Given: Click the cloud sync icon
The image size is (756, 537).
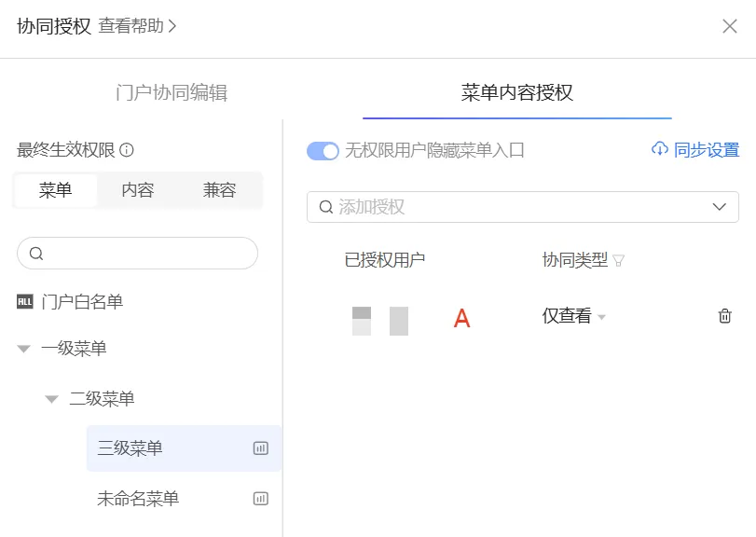Looking at the screenshot, I should [x=660, y=149].
